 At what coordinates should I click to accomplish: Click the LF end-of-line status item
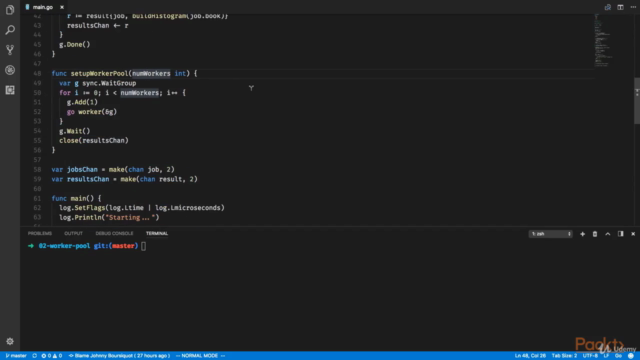tap(606, 356)
